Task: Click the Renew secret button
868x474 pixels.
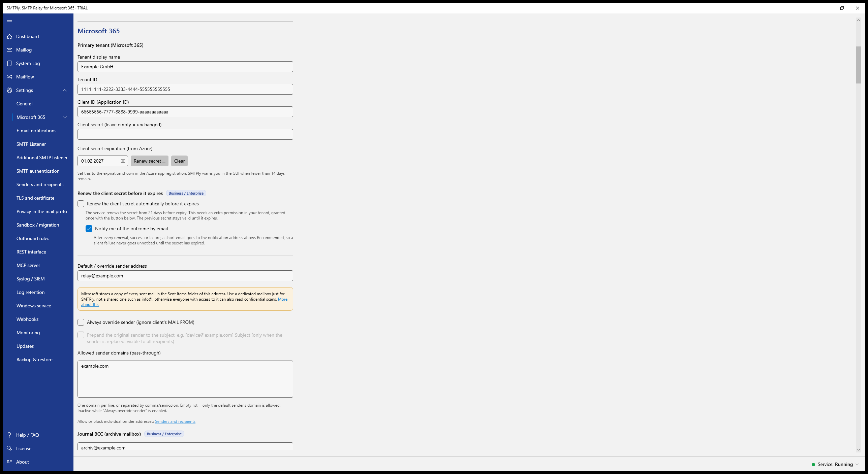Action: coord(150,161)
